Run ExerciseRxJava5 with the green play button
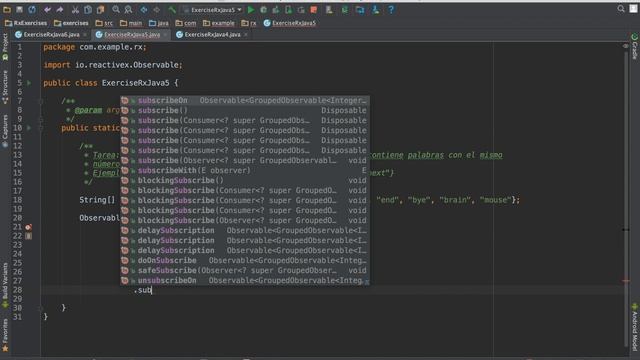This screenshot has width=640, height=360. 251,9
